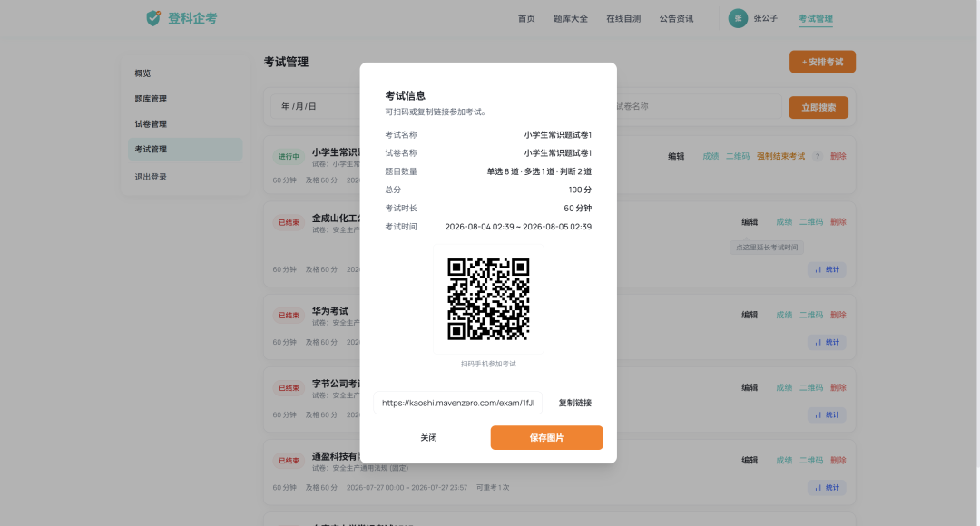980x526 pixels.
Task: Open 首页 in the top navigation
Action: pyautogui.click(x=526, y=19)
